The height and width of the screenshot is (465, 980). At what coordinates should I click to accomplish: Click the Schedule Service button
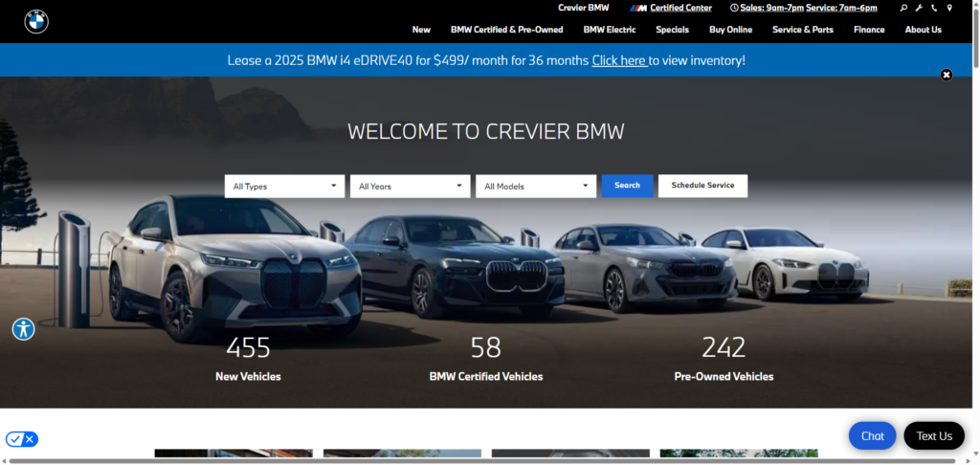(702, 186)
